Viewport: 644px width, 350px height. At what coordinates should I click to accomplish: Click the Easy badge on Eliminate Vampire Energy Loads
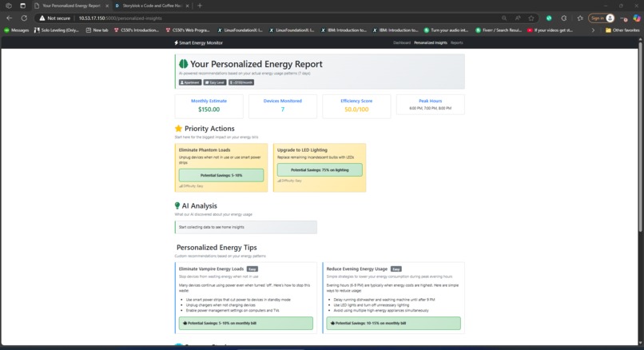252,269
